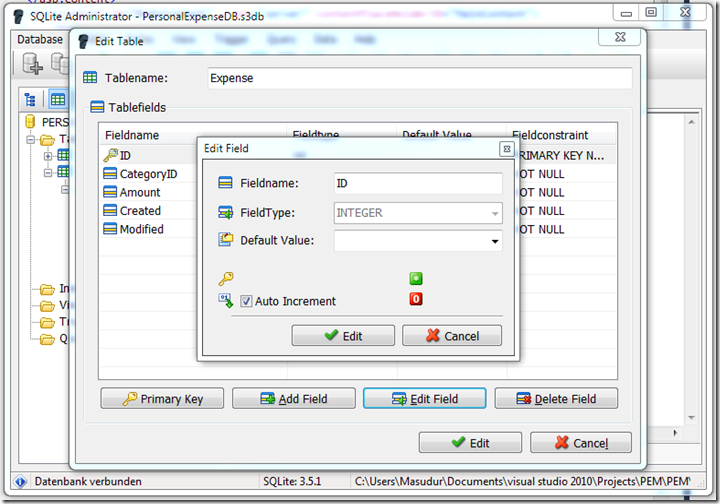
Task: Click the Edit Field button
Action: click(x=425, y=398)
